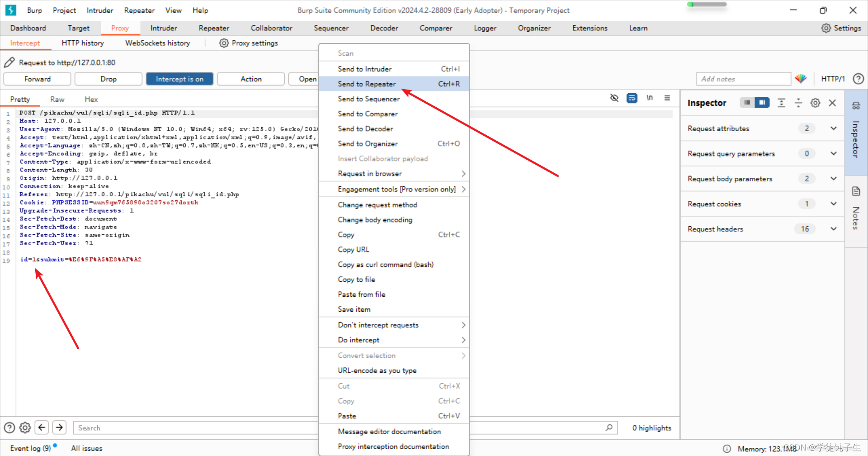This screenshot has width=868, height=456.
Task: Click the memory info icon in the status bar
Action: [727, 448]
